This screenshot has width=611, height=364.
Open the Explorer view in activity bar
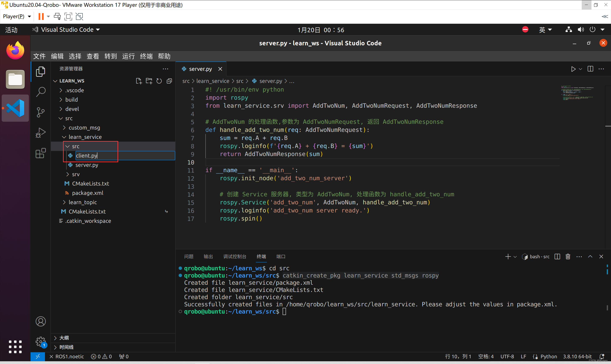41,71
